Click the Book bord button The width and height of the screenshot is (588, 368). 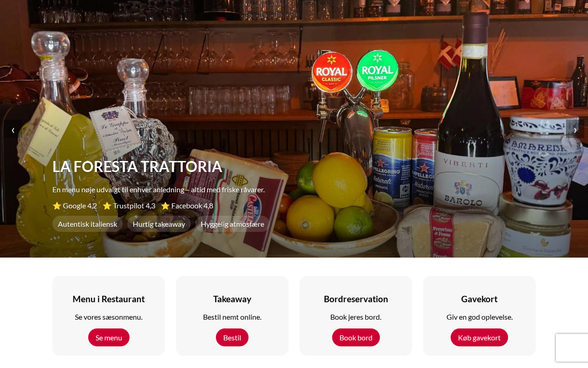[356, 337]
